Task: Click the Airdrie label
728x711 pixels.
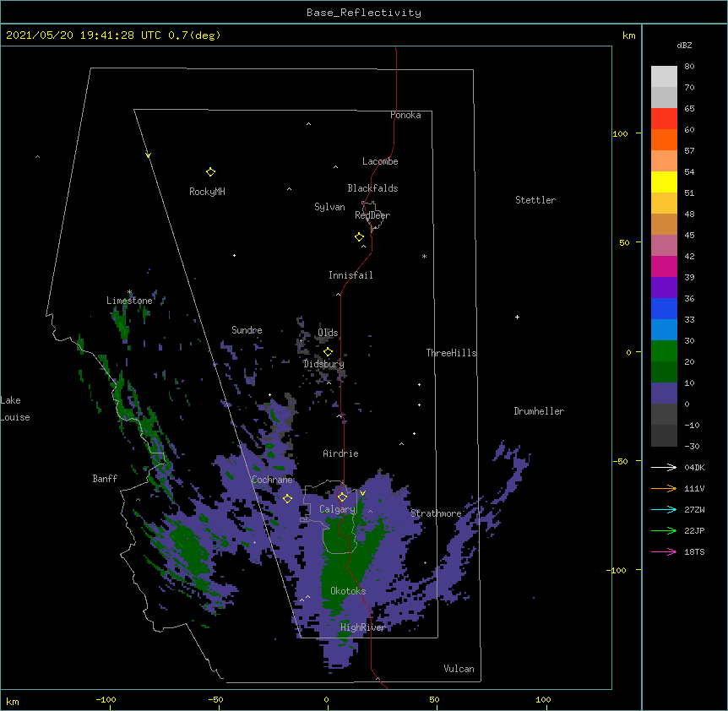Action: coord(341,453)
